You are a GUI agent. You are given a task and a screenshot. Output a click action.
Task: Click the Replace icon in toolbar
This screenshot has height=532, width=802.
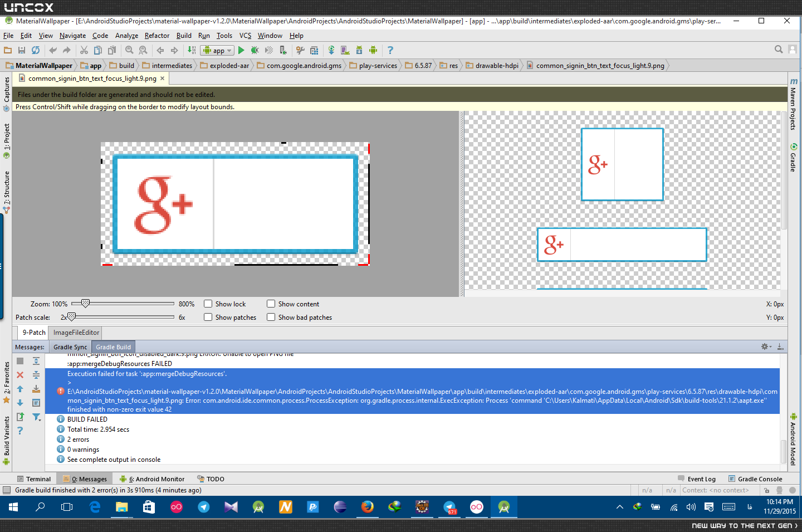(143, 50)
